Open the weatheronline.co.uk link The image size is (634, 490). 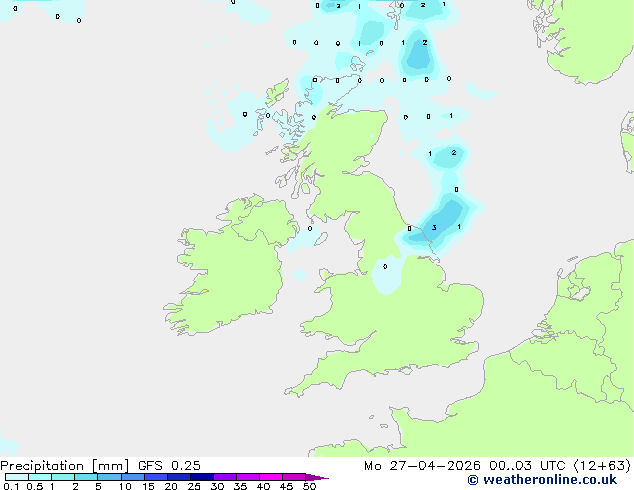point(542,480)
